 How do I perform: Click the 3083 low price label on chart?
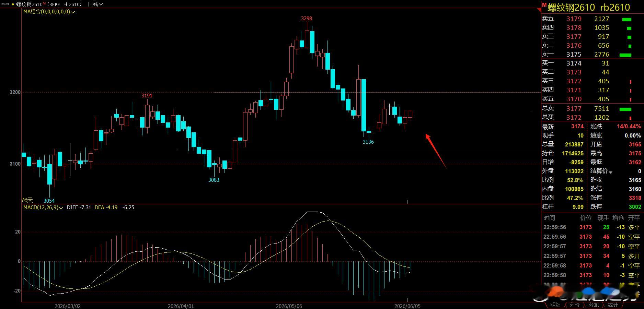click(x=214, y=180)
